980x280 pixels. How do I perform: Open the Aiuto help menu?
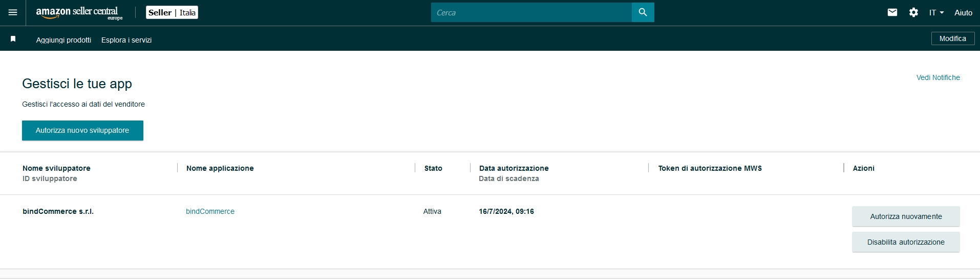pos(963,12)
